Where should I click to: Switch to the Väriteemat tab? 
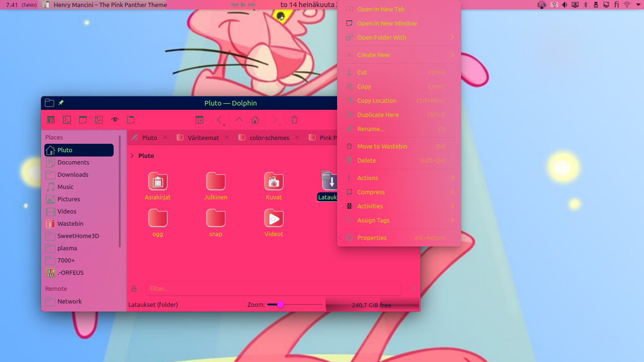(203, 138)
